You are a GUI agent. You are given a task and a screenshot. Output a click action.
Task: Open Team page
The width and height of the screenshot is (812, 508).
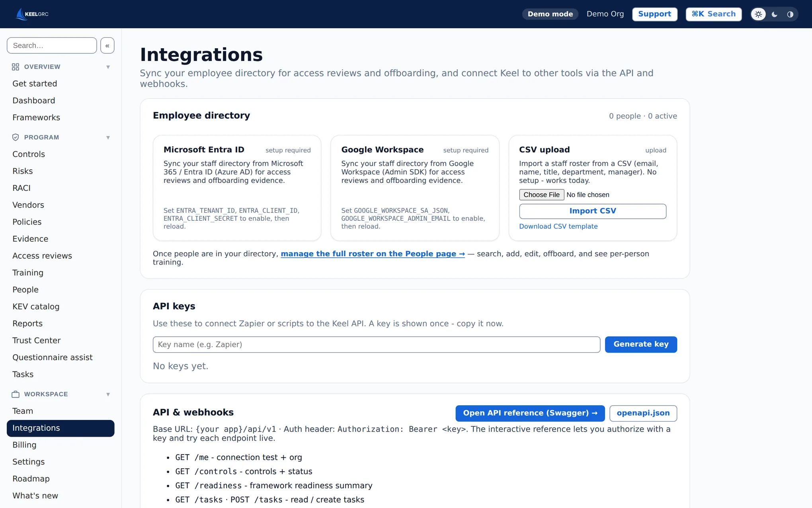61,411
